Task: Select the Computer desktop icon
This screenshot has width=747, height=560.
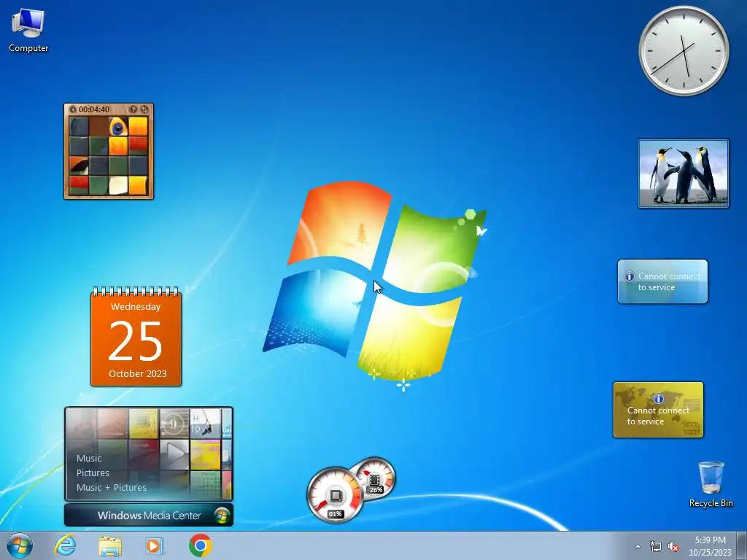Action: (28, 31)
